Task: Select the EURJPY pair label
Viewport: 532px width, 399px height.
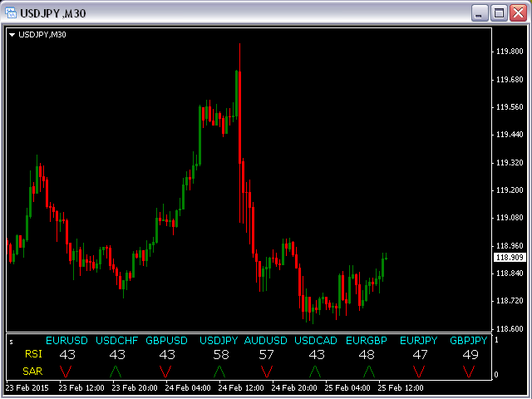Action: (419, 340)
